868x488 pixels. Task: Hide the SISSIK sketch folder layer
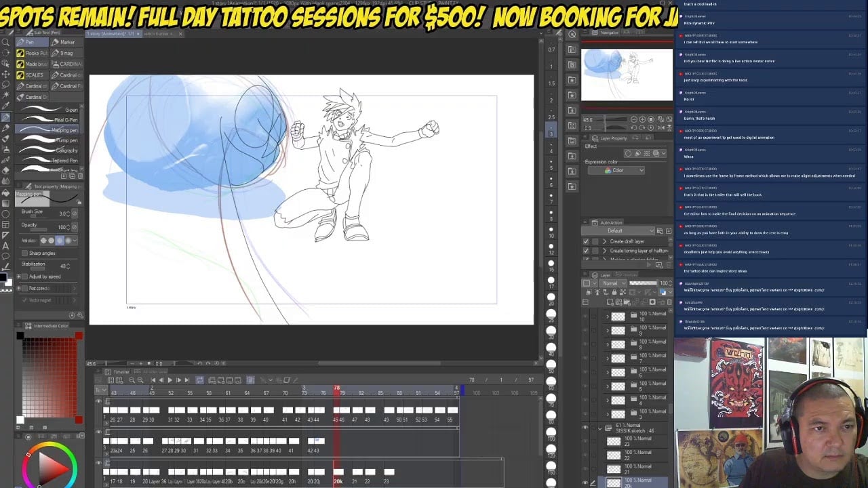click(585, 428)
